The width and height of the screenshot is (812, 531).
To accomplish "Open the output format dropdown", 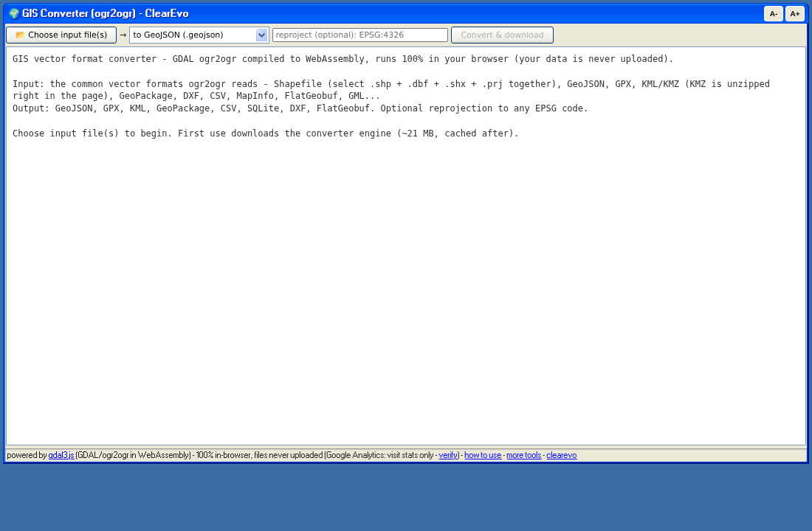I will pos(199,35).
